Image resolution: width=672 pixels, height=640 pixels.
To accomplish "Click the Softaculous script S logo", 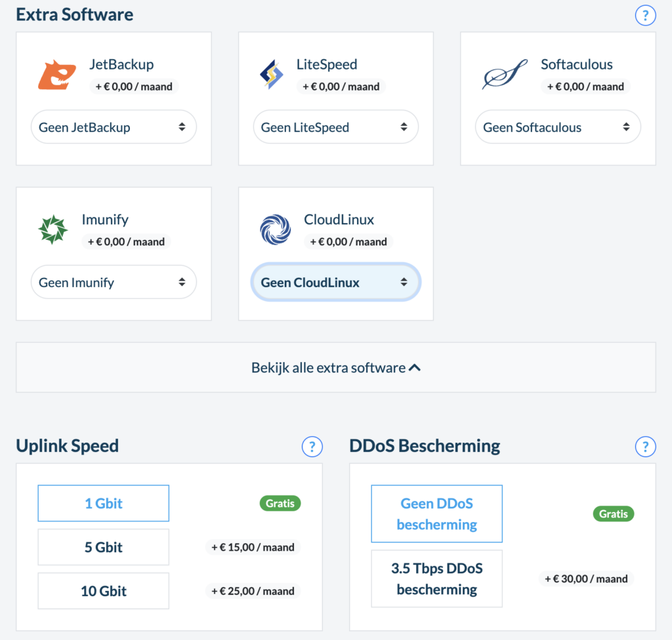I will (x=504, y=75).
